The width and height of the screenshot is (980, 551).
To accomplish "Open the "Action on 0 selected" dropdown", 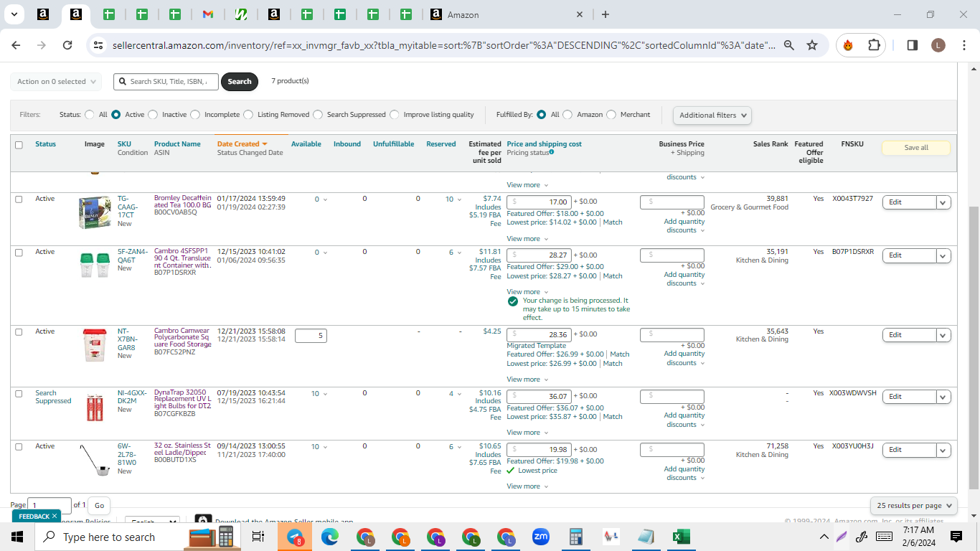I will coord(56,82).
